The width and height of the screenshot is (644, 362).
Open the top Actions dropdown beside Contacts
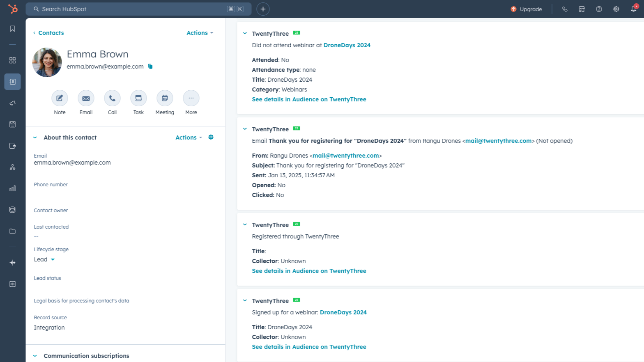[200, 33]
